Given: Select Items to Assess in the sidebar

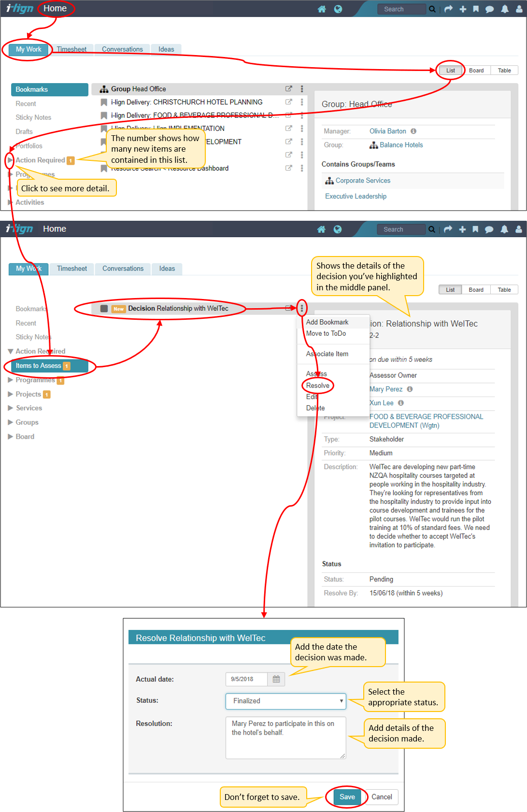Looking at the screenshot, I should pyautogui.click(x=49, y=366).
